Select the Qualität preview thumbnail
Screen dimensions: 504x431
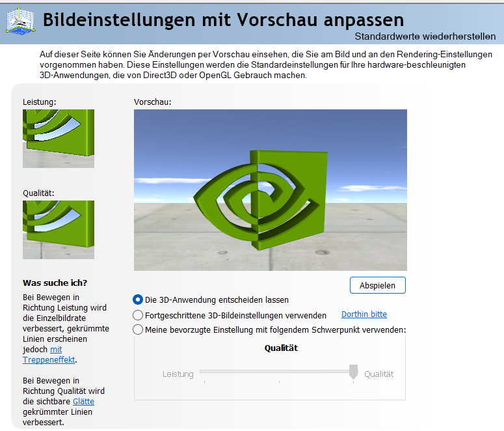point(59,230)
